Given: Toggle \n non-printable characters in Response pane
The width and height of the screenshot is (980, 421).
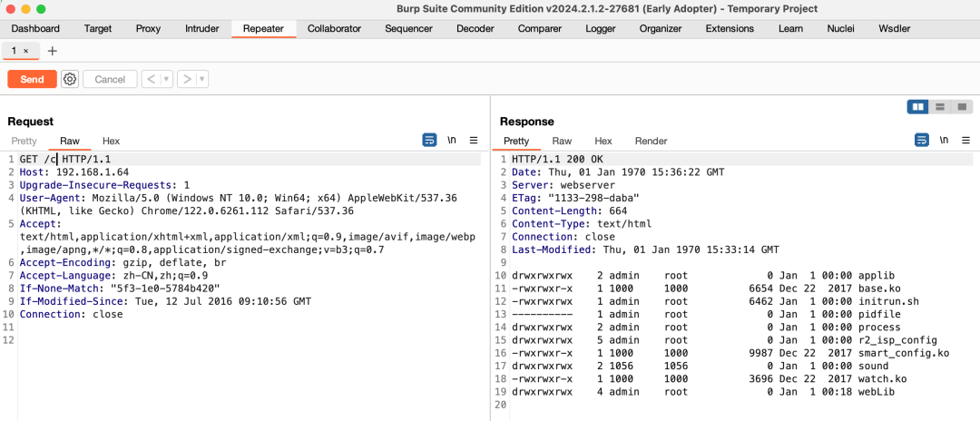Looking at the screenshot, I should pyautogui.click(x=944, y=141).
